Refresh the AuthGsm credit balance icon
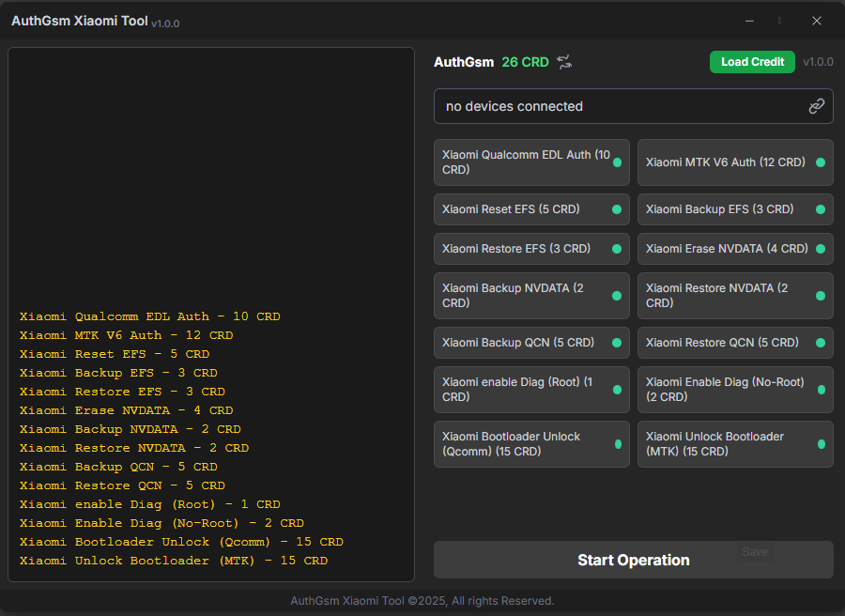The height and width of the screenshot is (616, 845). click(x=564, y=62)
